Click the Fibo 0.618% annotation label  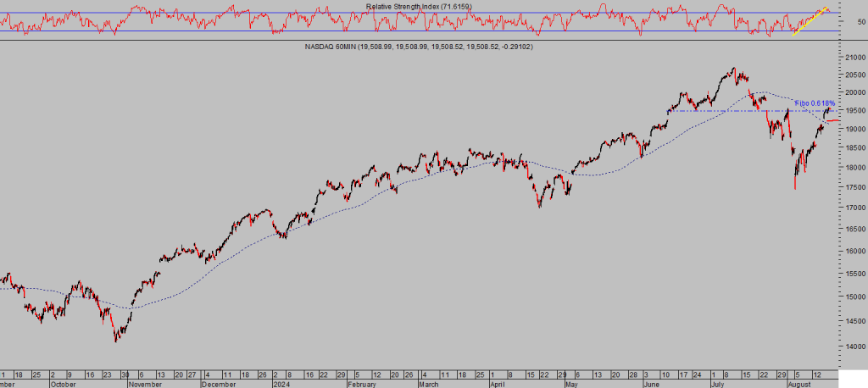pyautogui.click(x=815, y=103)
